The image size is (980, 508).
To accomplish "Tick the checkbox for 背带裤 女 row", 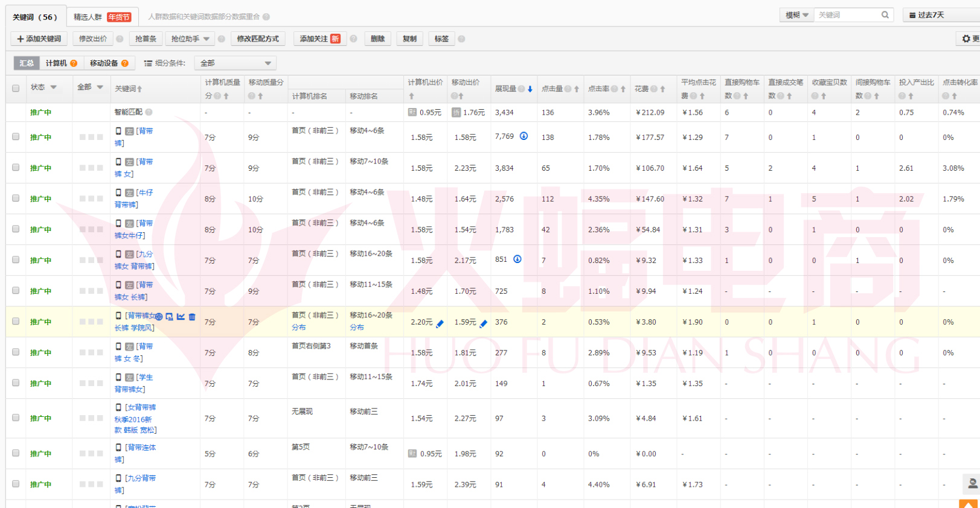I will point(16,167).
